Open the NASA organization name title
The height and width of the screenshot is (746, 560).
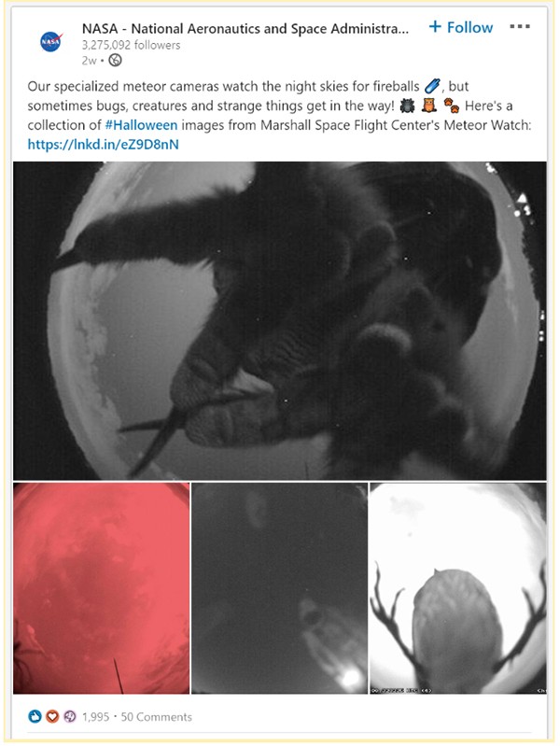[x=245, y=29]
